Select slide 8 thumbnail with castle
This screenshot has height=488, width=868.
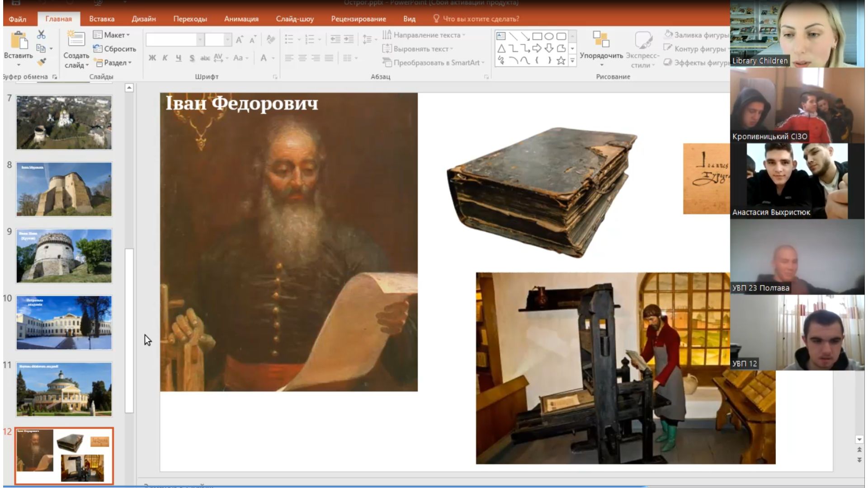[x=64, y=189]
